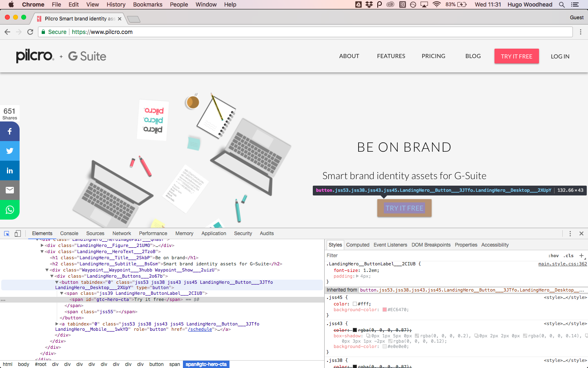Open Spotlight search in menu bar
Viewport: 588px width, 368px height.
pos(562,4)
